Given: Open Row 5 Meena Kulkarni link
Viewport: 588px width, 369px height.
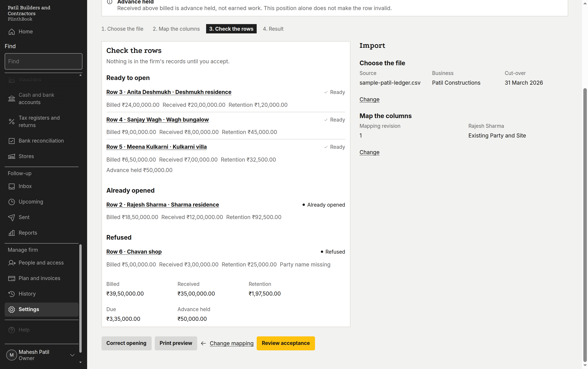Looking at the screenshot, I should [x=156, y=147].
